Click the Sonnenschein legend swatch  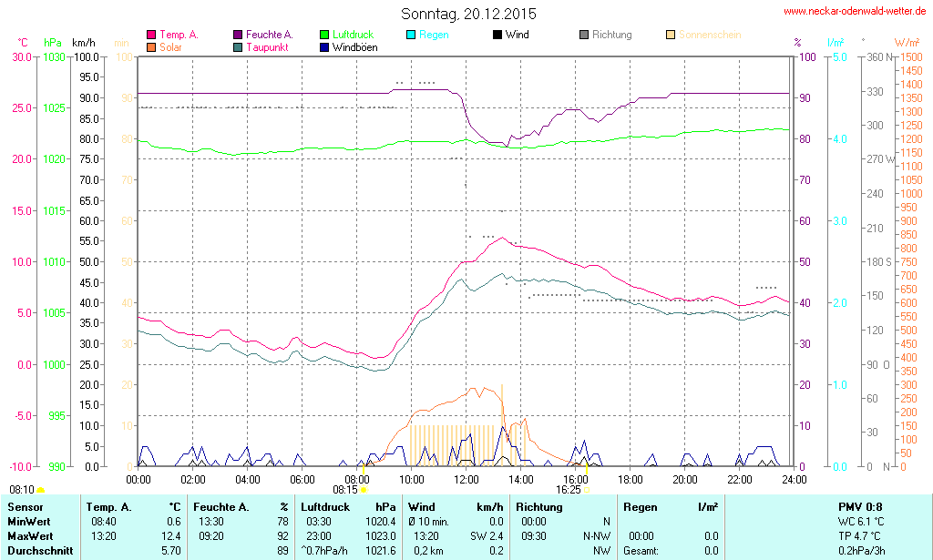coord(671,35)
